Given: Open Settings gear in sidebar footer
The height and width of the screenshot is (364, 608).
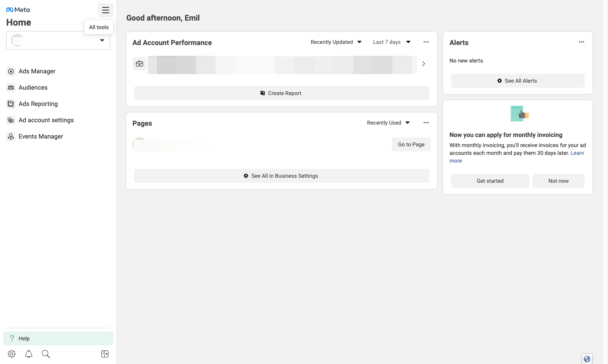Looking at the screenshot, I should pos(12,354).
